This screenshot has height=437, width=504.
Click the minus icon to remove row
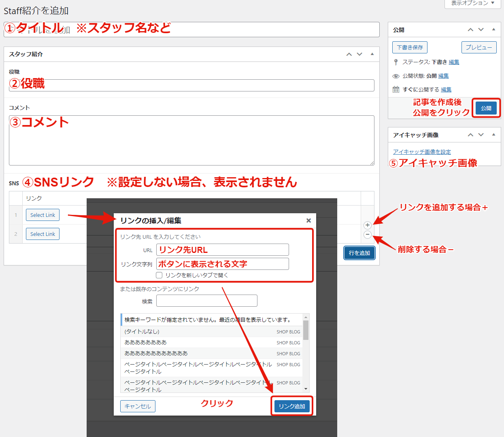tap(367, 235)
